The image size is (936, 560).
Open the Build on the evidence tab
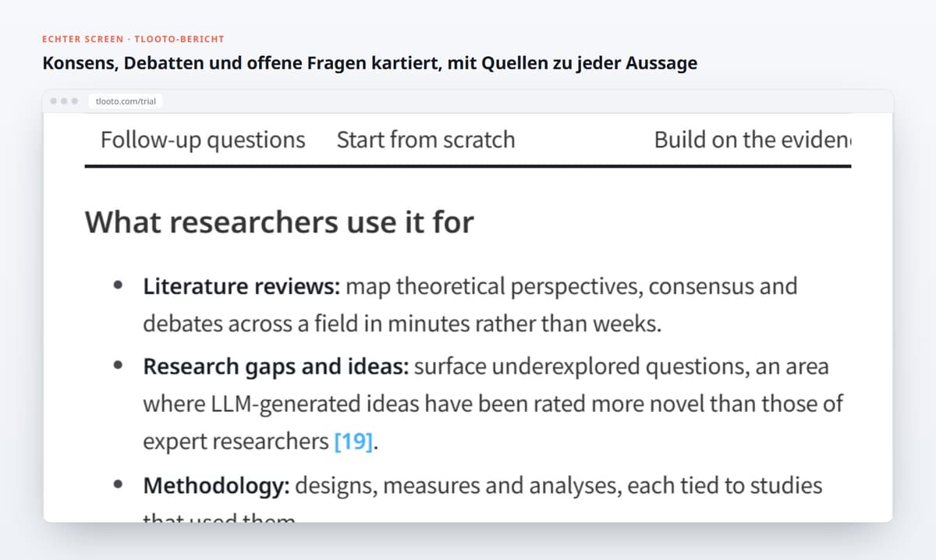pyautogui.click(x=753, y=140)
